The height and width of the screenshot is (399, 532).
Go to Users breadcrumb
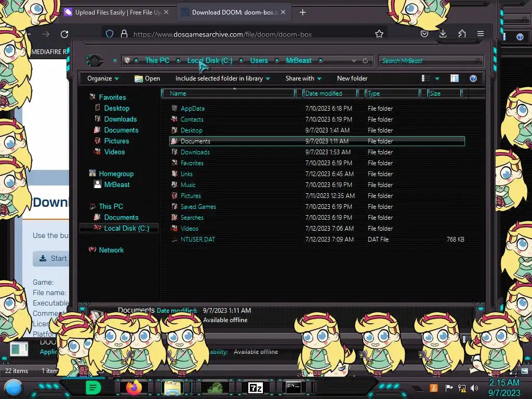coord(259,60)
